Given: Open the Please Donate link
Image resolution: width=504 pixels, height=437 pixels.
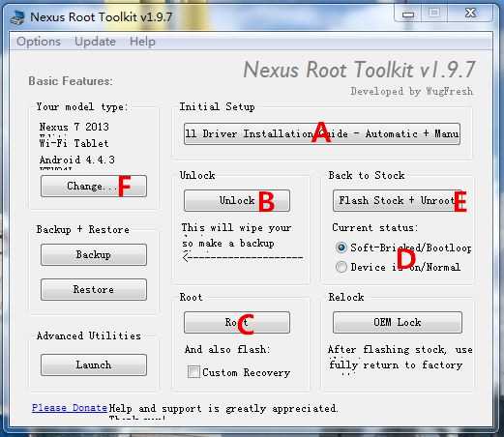Looking at the screenshot, I should point(70,408).
